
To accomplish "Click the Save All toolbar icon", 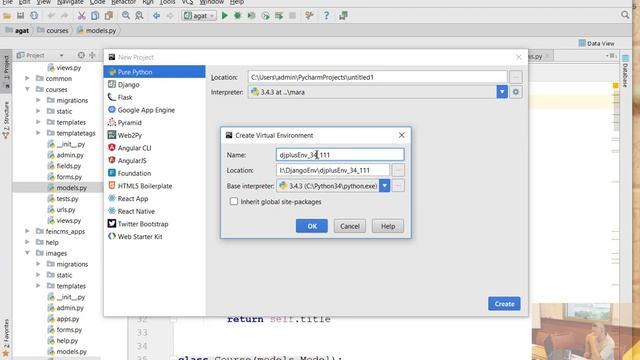I will coord(20,16).
